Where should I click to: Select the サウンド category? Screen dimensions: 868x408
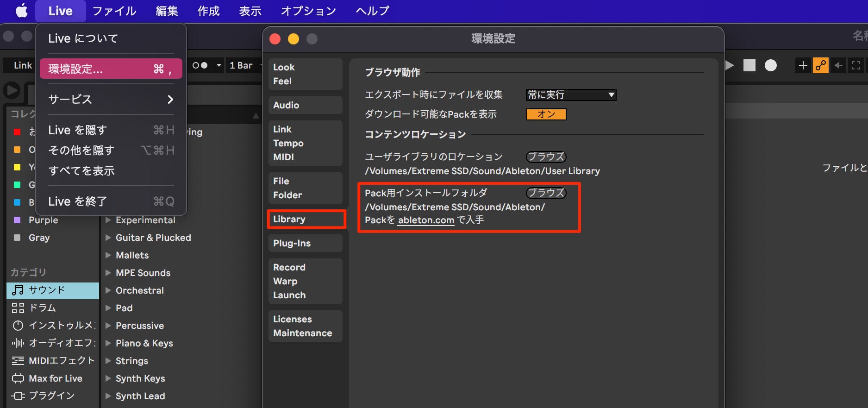click(53, 290)
